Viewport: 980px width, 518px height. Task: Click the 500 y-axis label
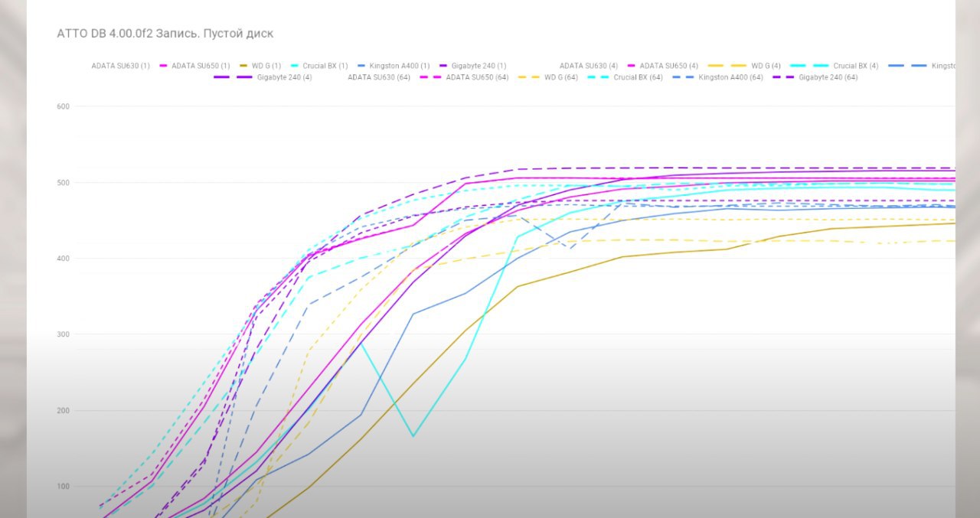point(64,183)
